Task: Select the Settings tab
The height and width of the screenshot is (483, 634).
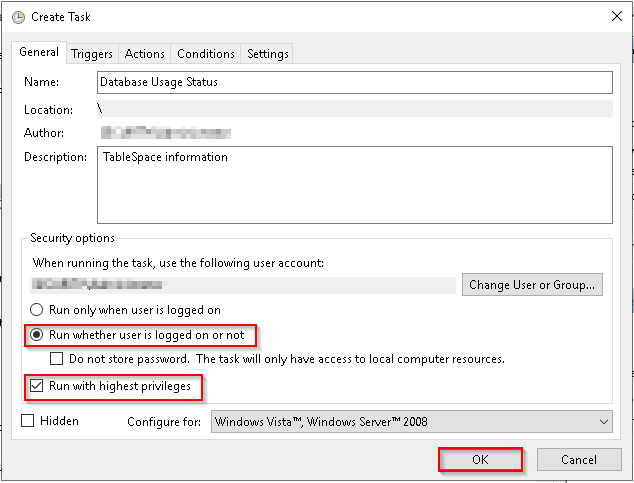Action: (267, 54)
